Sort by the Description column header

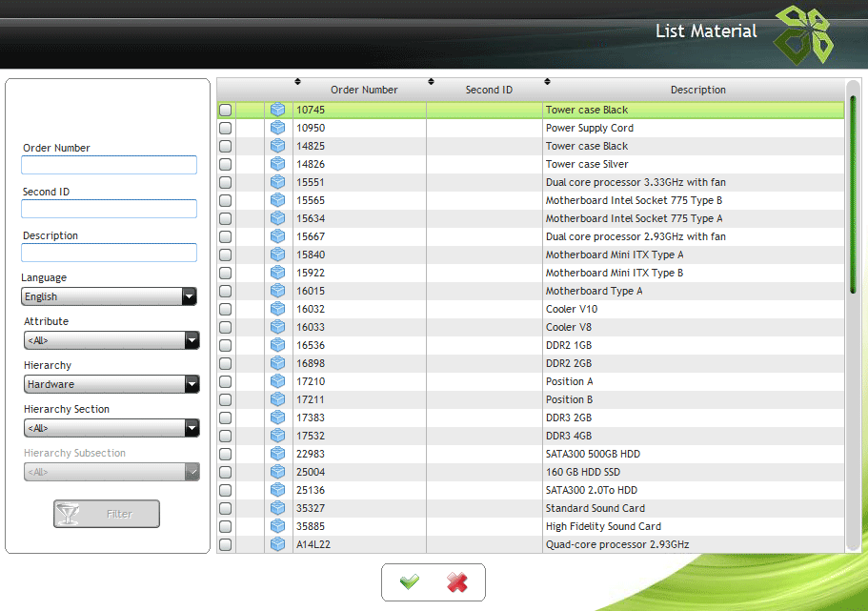pos(697,90)
